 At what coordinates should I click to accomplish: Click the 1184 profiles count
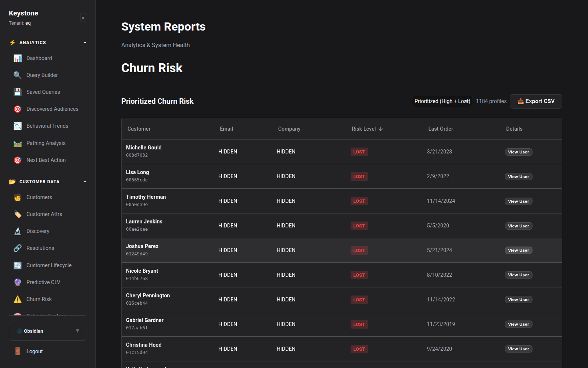coord(491,101)
